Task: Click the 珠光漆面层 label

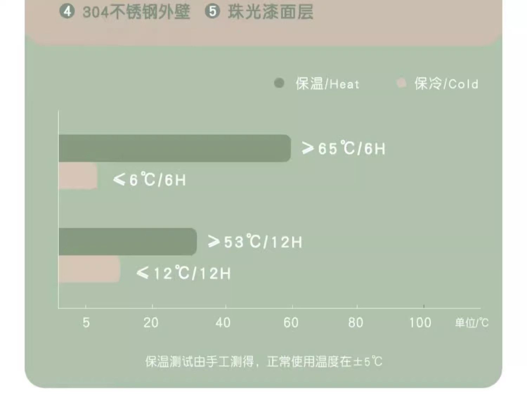Action: [x=270, y=12]
